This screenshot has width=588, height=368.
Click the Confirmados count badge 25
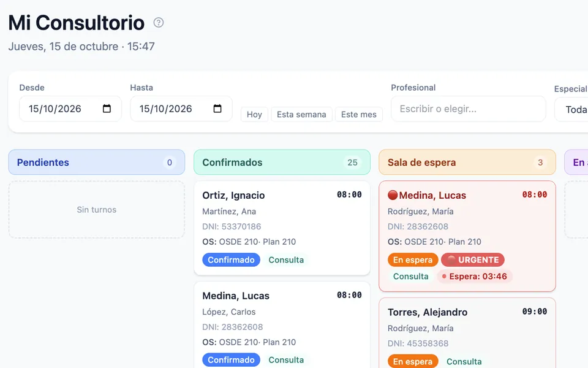point(353,163)
